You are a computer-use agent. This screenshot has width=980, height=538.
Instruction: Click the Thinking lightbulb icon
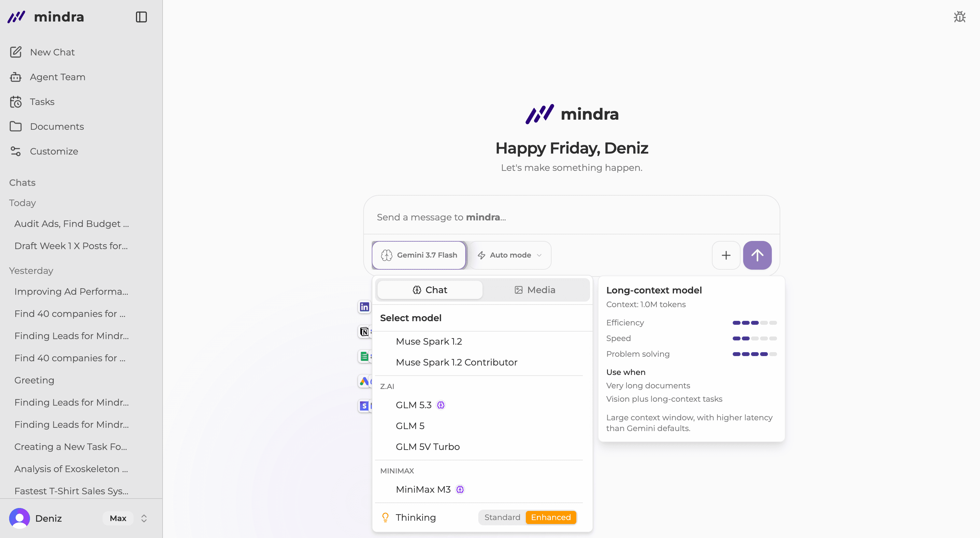click(x=385, y=517)
